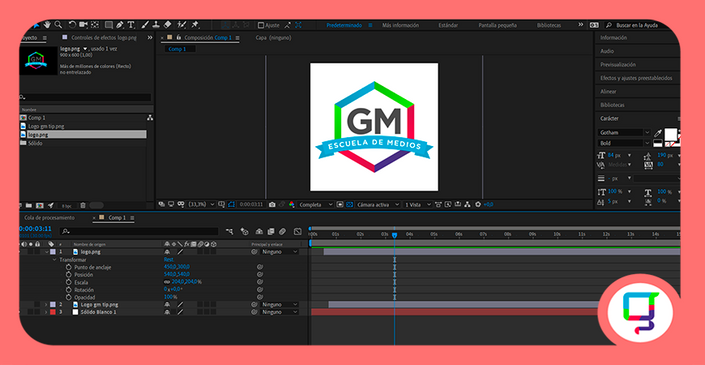Toggle transparency grid in viewer bar

350,205
